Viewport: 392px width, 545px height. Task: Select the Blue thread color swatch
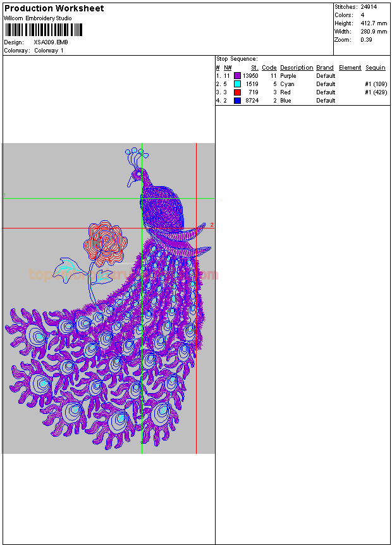coord(237,101)
